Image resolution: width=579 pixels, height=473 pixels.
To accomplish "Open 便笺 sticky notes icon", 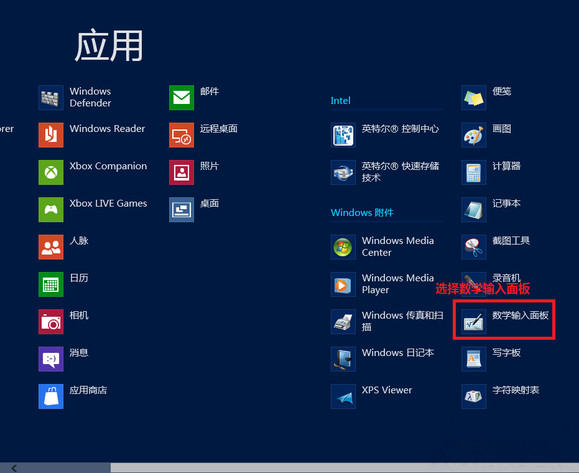I will (x=473, y=97).
